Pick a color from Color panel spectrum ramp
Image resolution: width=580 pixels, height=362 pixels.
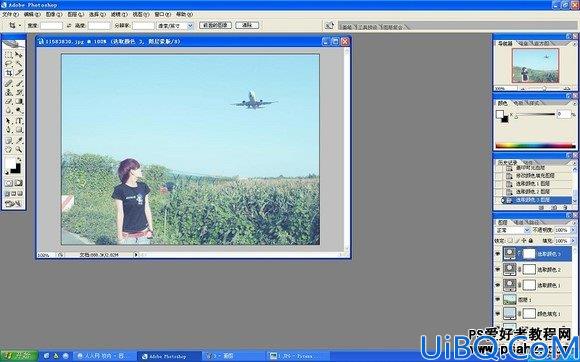[x=535, y=146]
